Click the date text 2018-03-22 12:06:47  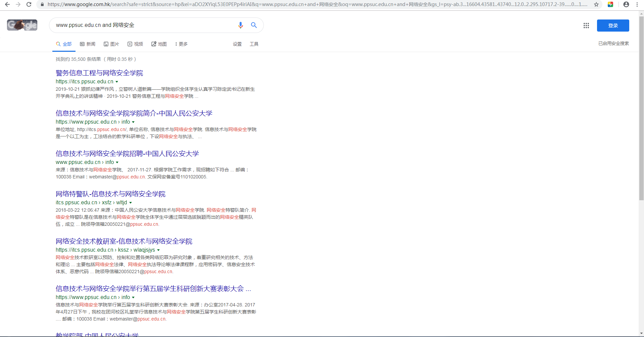78,210
